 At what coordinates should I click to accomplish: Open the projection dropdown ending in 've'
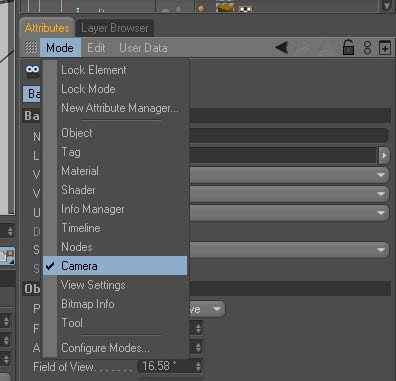coord(207,309)
